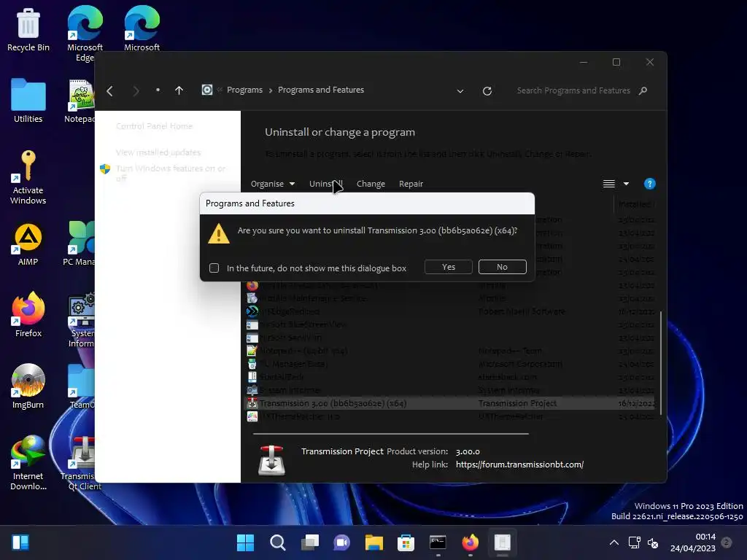
Task: Select the MSEdgeRedirect program row
Action: pyautogui.click(x=449, y=311)
